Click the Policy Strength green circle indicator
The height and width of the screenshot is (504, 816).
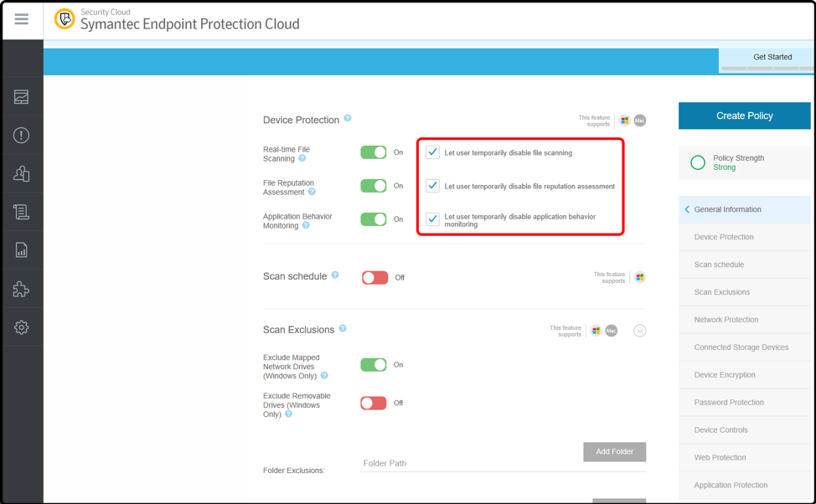pos(697,162)
